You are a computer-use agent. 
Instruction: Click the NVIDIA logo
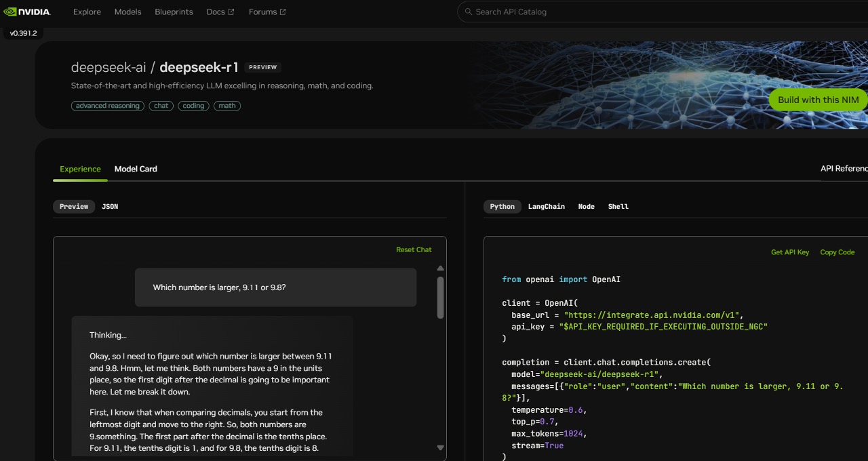click(x=27, y=12)
